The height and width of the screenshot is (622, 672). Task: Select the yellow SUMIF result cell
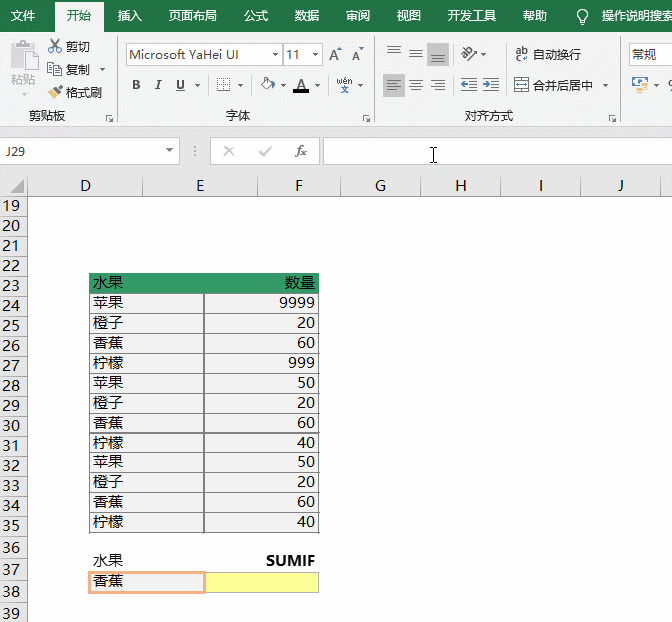pyautogui.click(x=261, y=582)
